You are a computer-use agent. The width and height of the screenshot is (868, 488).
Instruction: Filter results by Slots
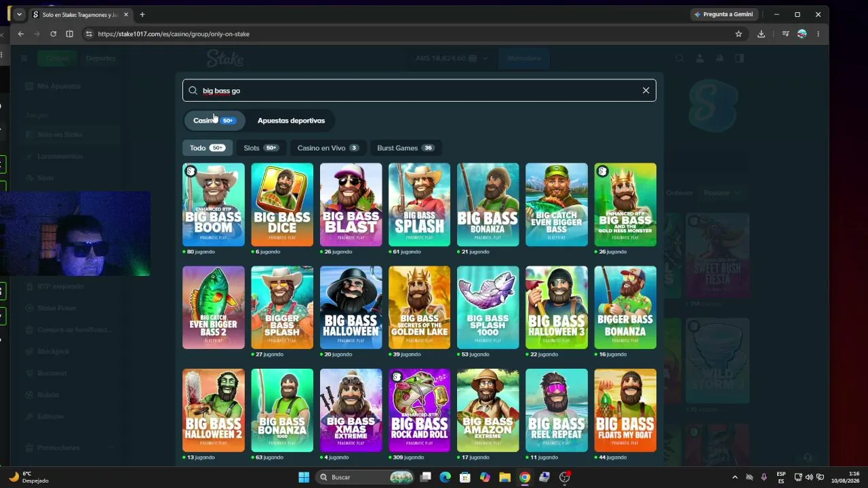261,148
